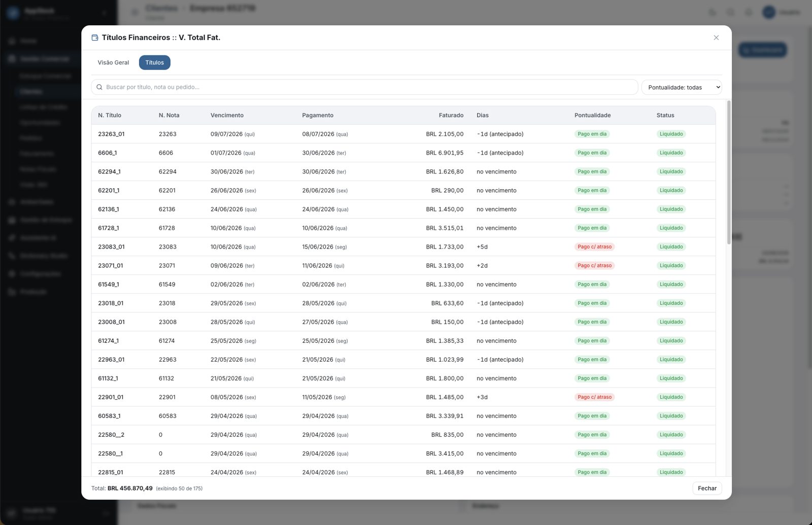Viewport: 812px width, 525px height.
Task: Click vencimento date 26/06/2026 (sex)
Action: click(x=233, y=190)
